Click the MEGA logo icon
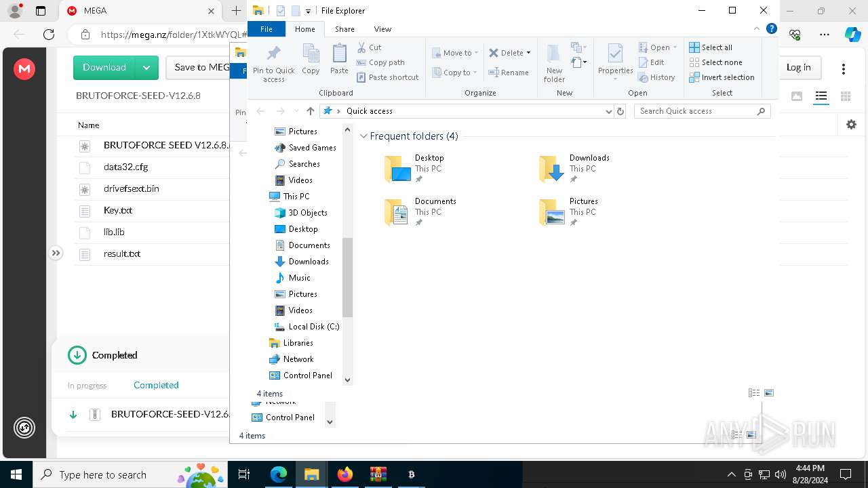 [24, 68]
